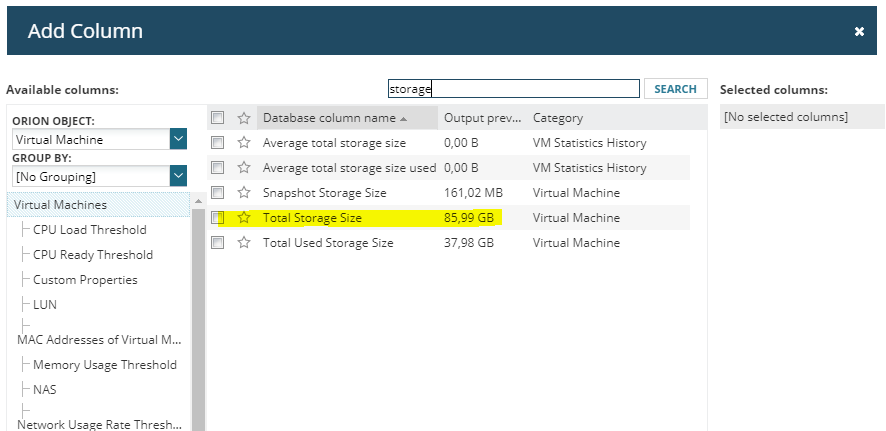Check the select-all header checkbox

(218, 117)
